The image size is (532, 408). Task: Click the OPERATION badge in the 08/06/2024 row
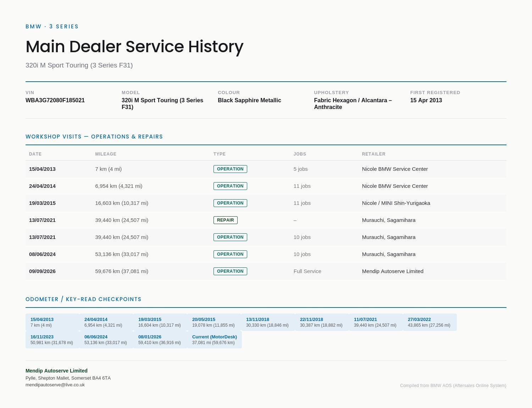pos(230,254)
